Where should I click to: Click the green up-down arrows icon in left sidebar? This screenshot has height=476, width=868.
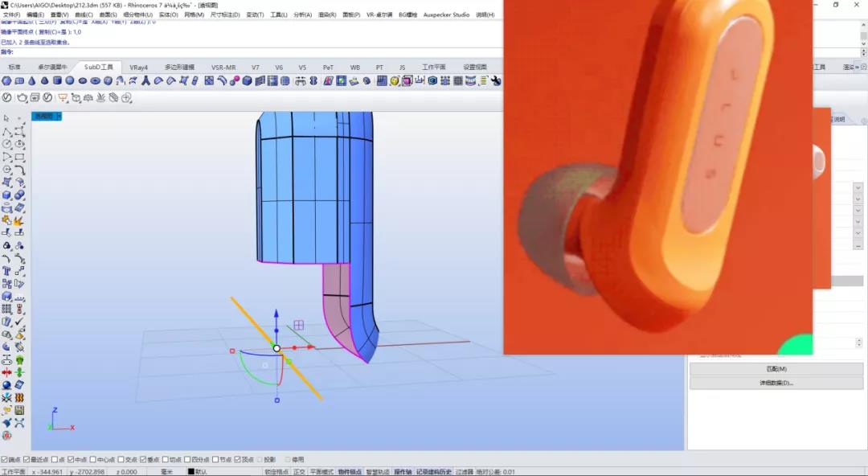pyautogui.click(x=19, y=372)
